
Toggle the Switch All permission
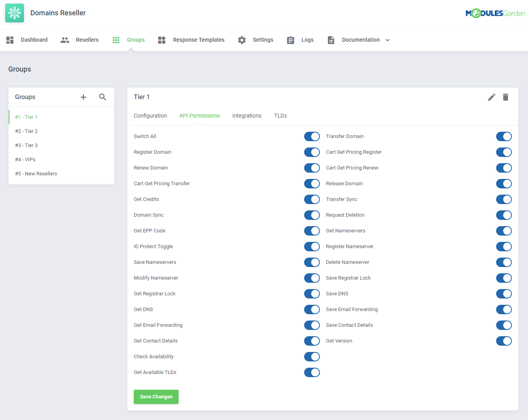(312, 136)
